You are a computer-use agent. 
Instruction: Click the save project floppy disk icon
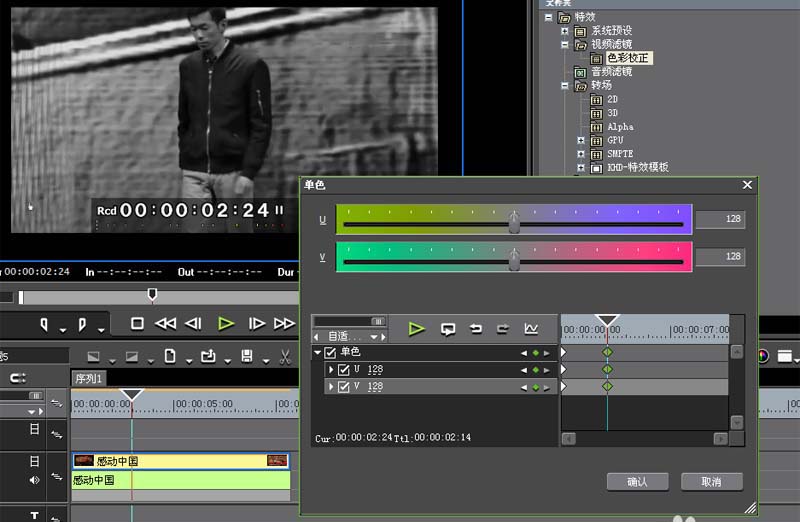click(x=247, y=357)
